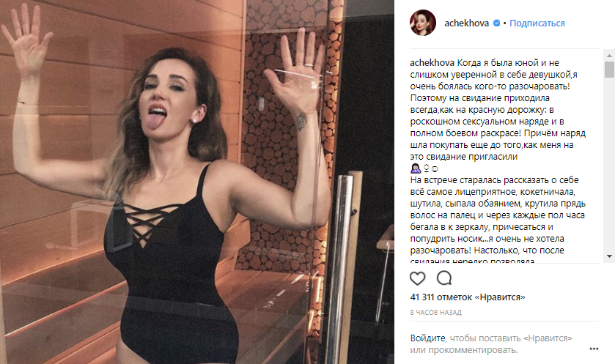Open the three-dot more options menu
Image resolution: width=615 pixels, height=364 pixels.
(x=594, y=349)
